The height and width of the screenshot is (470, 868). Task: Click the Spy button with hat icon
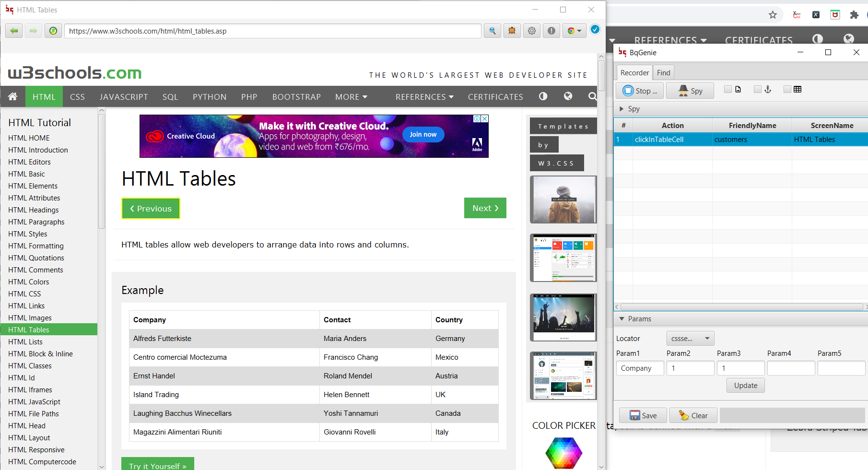point(690,91)
